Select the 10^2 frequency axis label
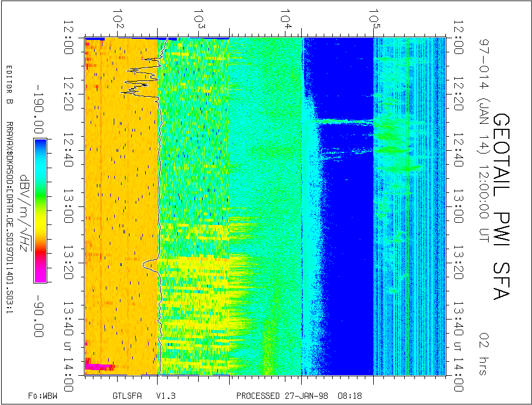Screen dimensions: 532x405 (x=118, y=20)
